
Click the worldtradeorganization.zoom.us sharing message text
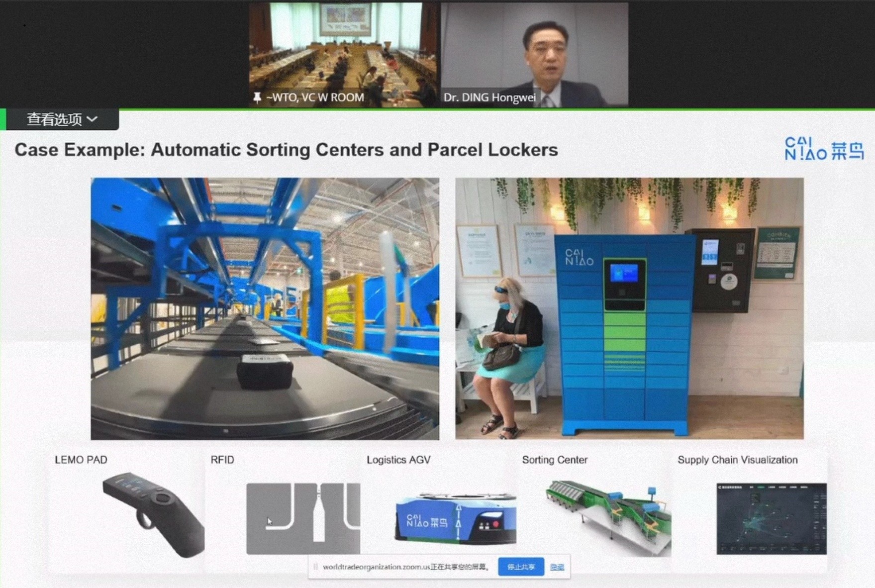click(406, 567)
